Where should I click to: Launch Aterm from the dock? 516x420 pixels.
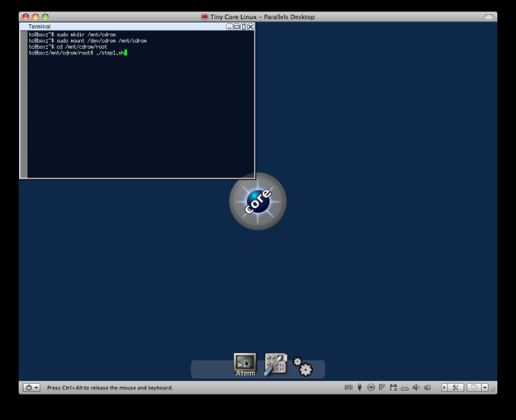[245, 364]
